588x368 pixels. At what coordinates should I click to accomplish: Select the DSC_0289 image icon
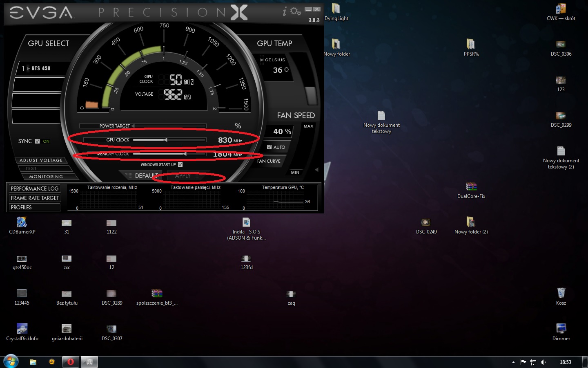coord(112,297)
